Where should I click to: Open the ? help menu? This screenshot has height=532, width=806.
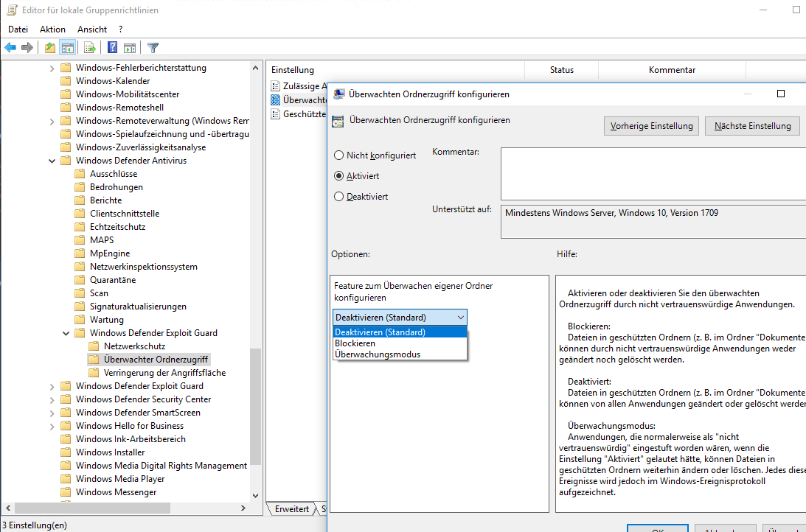[x=120, y=29]
